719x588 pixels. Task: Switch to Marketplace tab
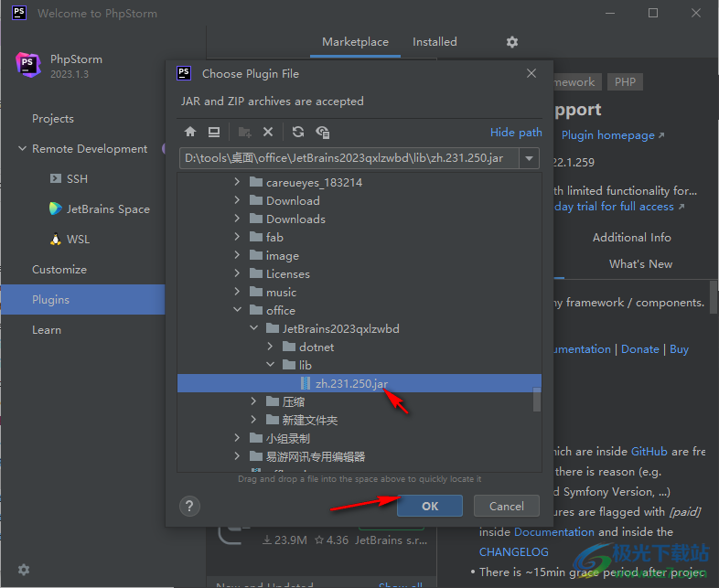click(x=355, y=42)
